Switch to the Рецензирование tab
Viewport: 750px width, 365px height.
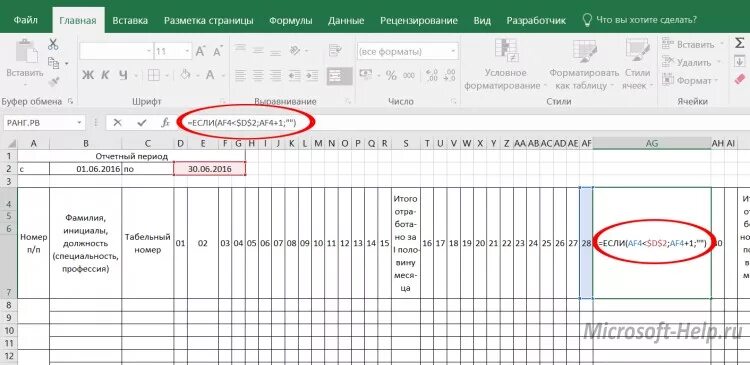[x=419, y=21]
